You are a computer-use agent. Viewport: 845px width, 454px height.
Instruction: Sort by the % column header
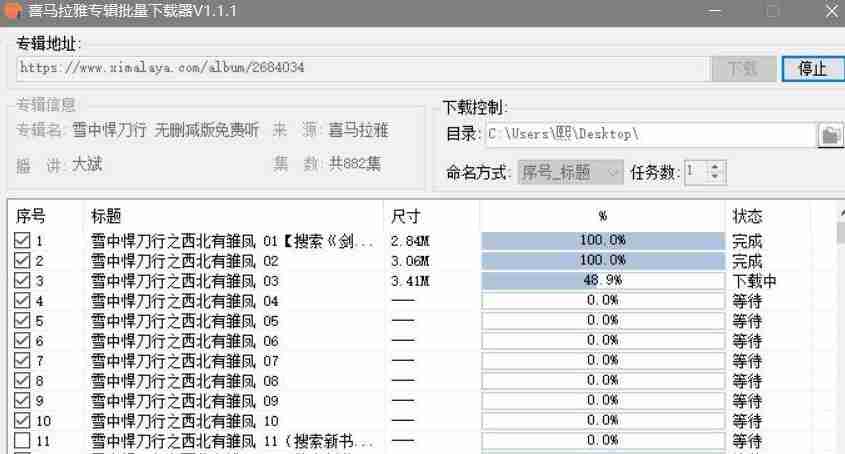[602, 216]
